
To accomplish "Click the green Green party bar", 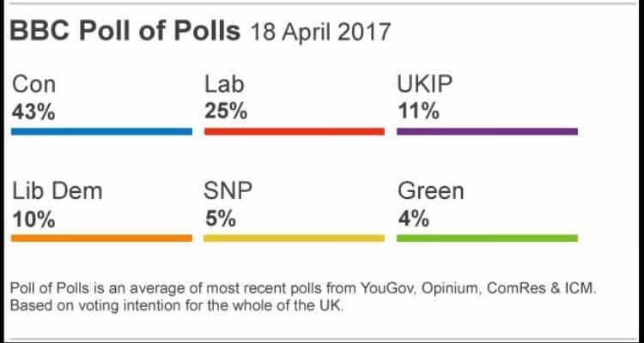I will pos(487,238).
